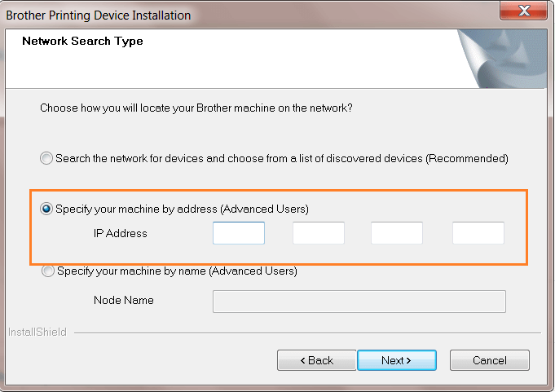The width and height of the screenshot is (555, 392).
Task: Click the 'Network Search Type' heading
Action: click(x=82, y=42)
